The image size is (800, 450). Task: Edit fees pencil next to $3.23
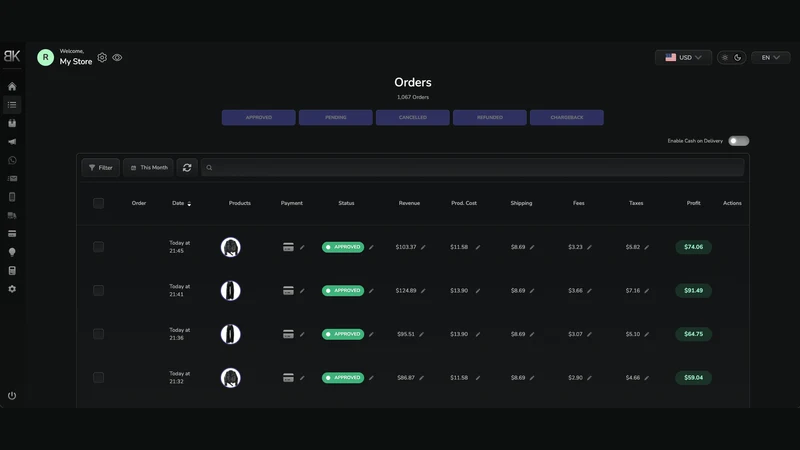589,247
